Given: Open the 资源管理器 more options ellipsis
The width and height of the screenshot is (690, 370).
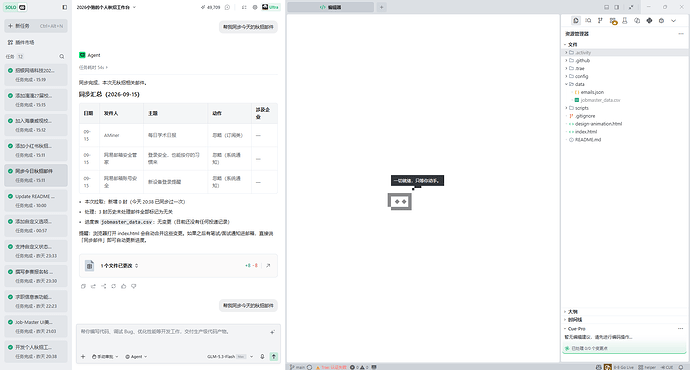Looking at the screenshot, I should point(681,34).
